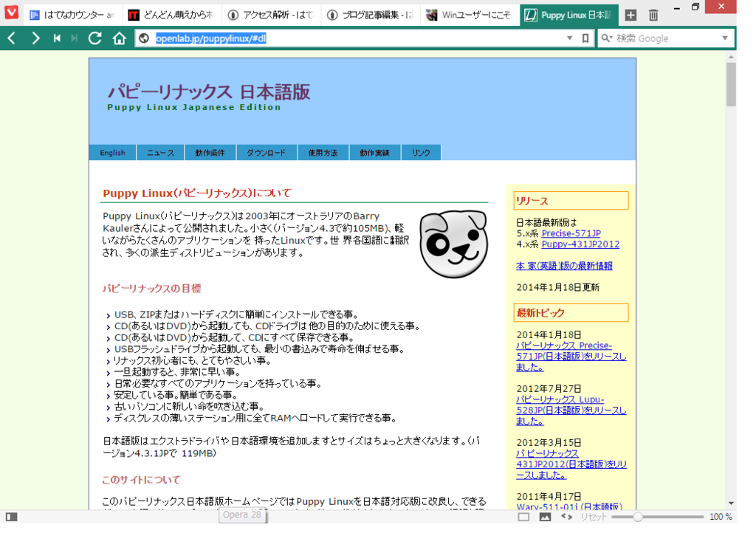Viewport: 756px width, 550px height.
Task: Reload the current page
Action: 95,38
